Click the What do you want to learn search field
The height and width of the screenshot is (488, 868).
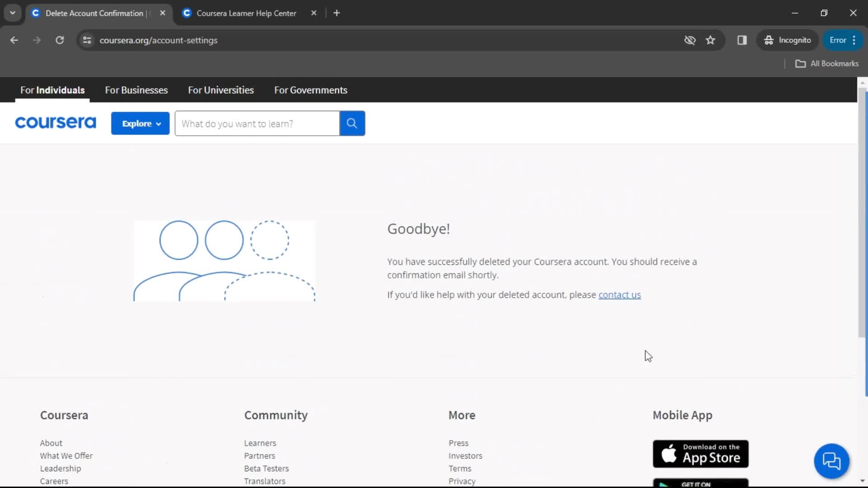coord(258,123)
